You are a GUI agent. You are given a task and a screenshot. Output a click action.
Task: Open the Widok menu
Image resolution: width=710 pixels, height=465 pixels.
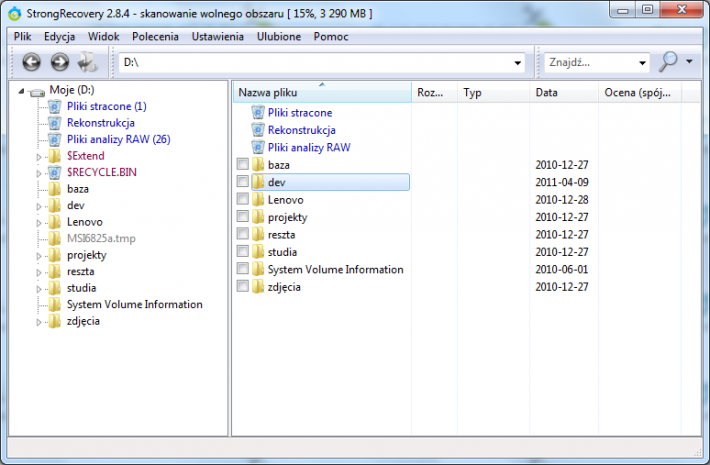pos(104,37)
